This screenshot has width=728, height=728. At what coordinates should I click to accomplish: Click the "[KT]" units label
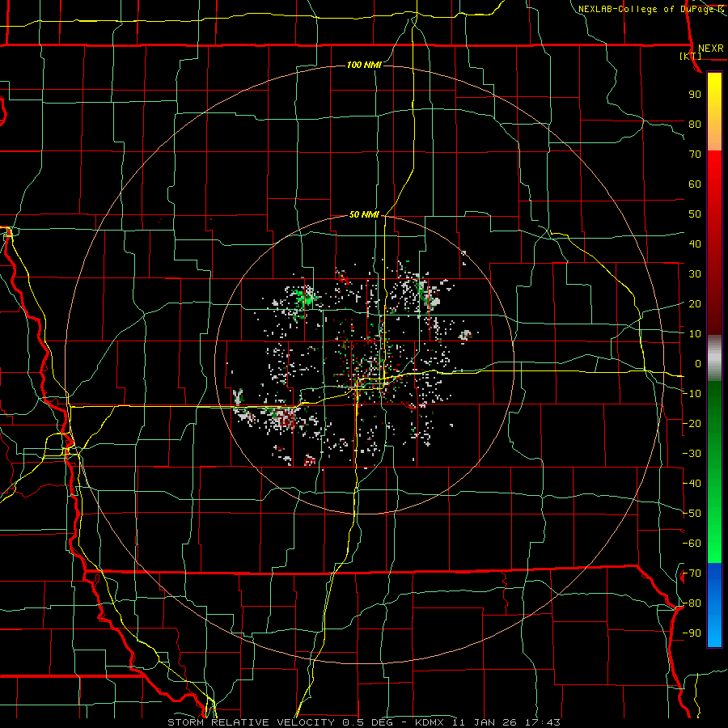click(691, 56)
